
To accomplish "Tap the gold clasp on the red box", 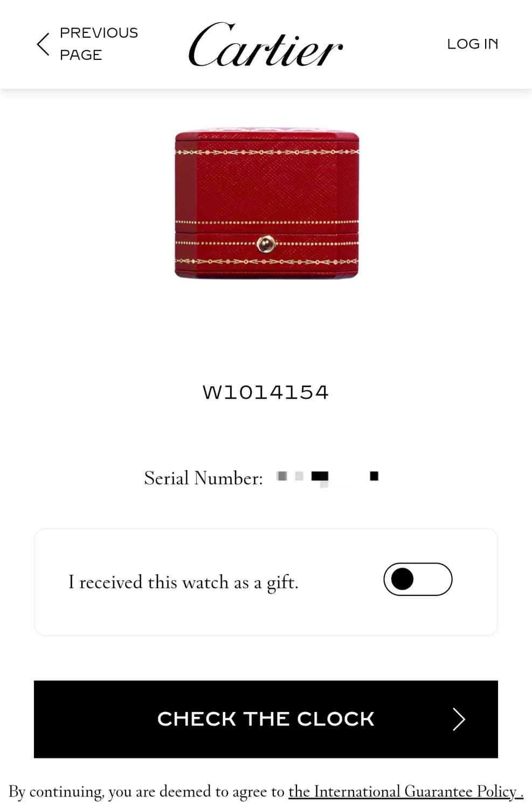I will pyautogui.click(x=266, y=244).
